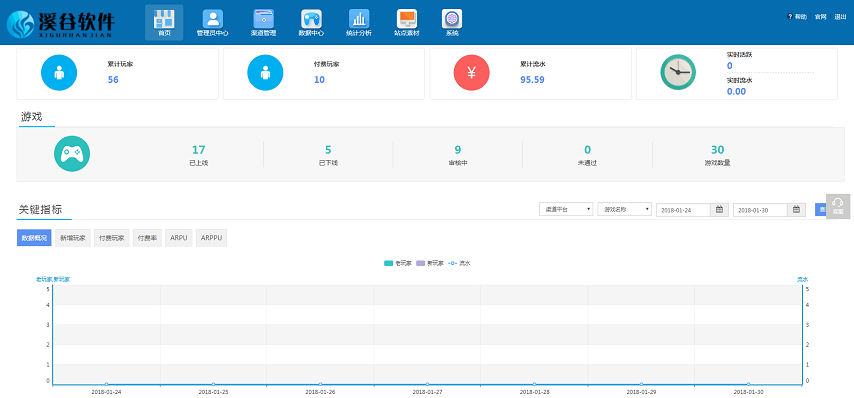The height and width of the screenshot is (398, 854).
Task: Open 系统 system nav icon
Action: [x=452, y=22]
